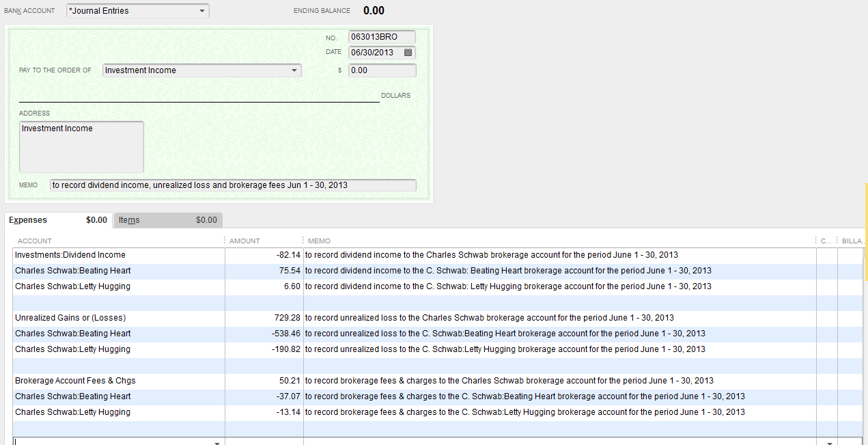This screenshot has height=445, width=868.
Task: Select the Investments:Dividend Income account cell
Action: coord(119,255)
